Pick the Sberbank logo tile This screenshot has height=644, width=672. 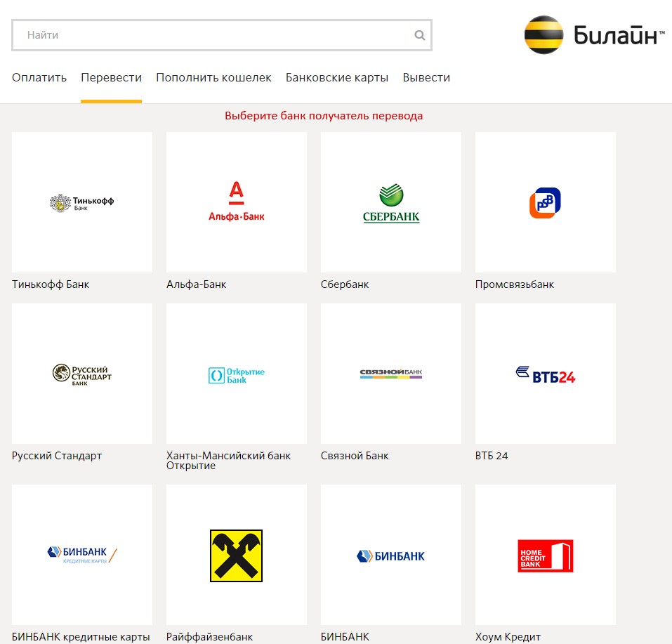[391, 202]
